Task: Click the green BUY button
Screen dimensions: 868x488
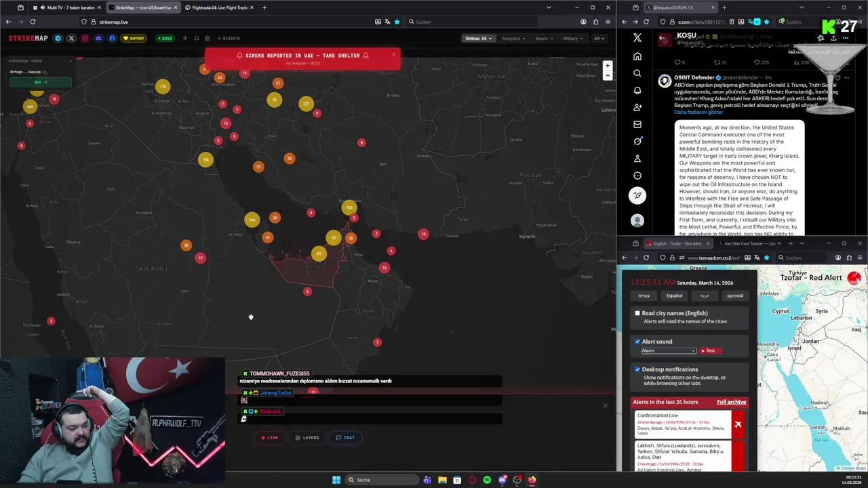Action: 41,82
